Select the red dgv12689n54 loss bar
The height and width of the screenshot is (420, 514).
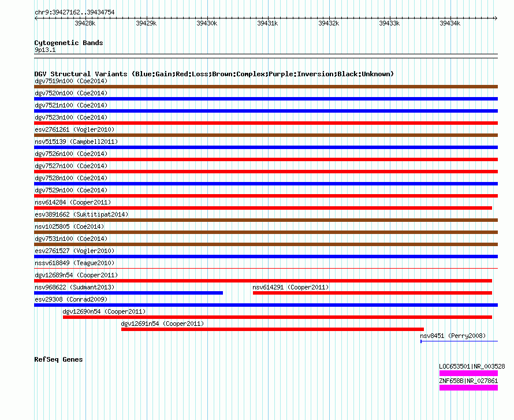[263, 281]
